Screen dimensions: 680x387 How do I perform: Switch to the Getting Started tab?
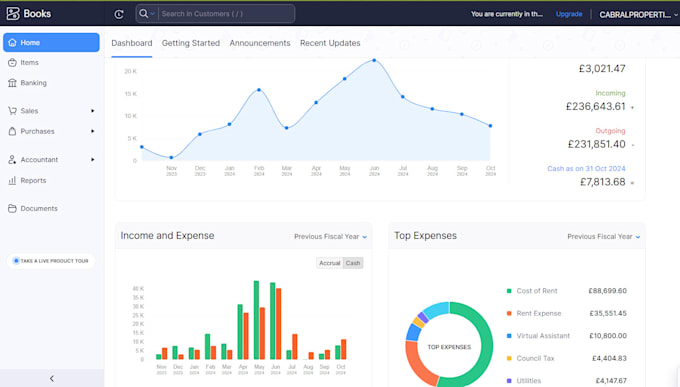coord(191,43)
